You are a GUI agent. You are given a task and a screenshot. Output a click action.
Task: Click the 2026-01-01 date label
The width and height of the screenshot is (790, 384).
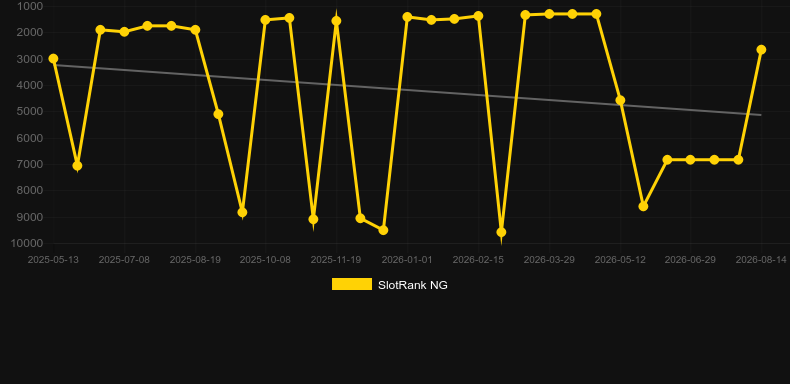click(407, 260)
